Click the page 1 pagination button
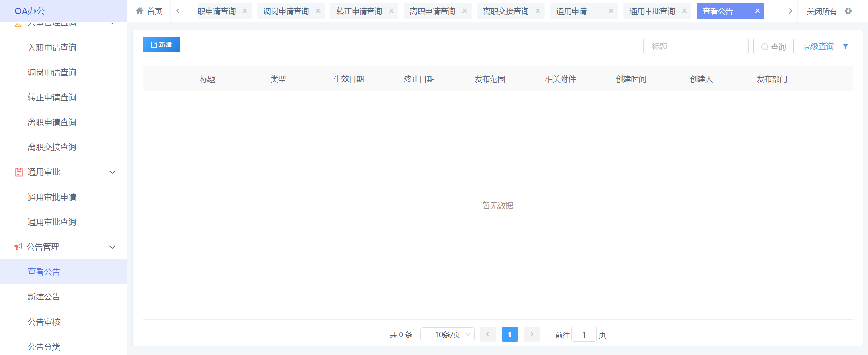Image resolution: width=868 pixels, height=355 pixels. coord(509,335)
